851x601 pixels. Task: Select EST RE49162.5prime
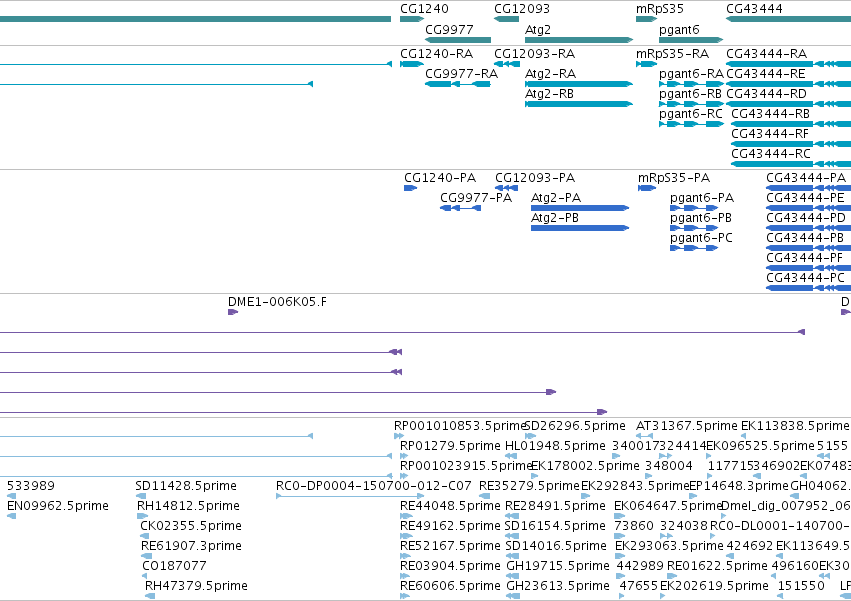click(407, 536)
